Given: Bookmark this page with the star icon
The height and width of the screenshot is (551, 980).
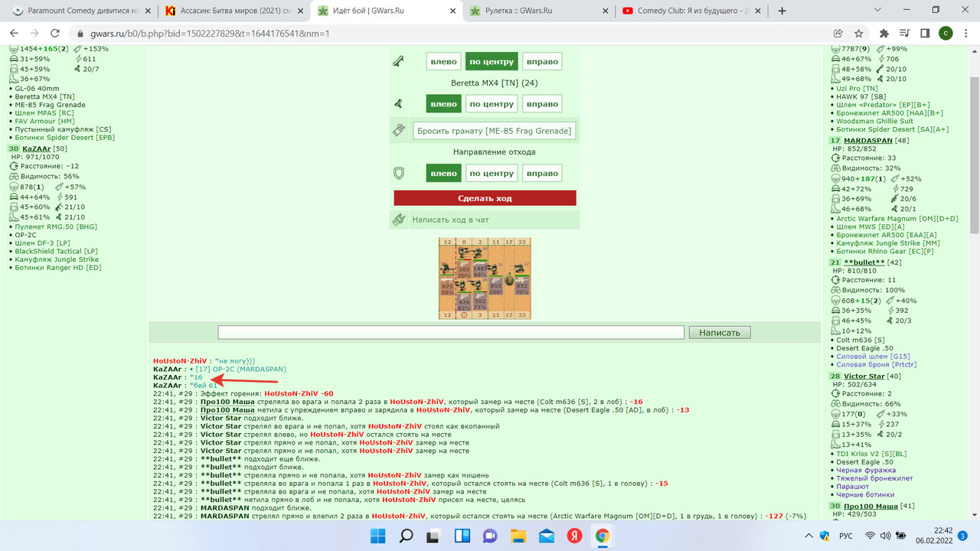Looking at the screenshot, I should [x=860, y=34].
